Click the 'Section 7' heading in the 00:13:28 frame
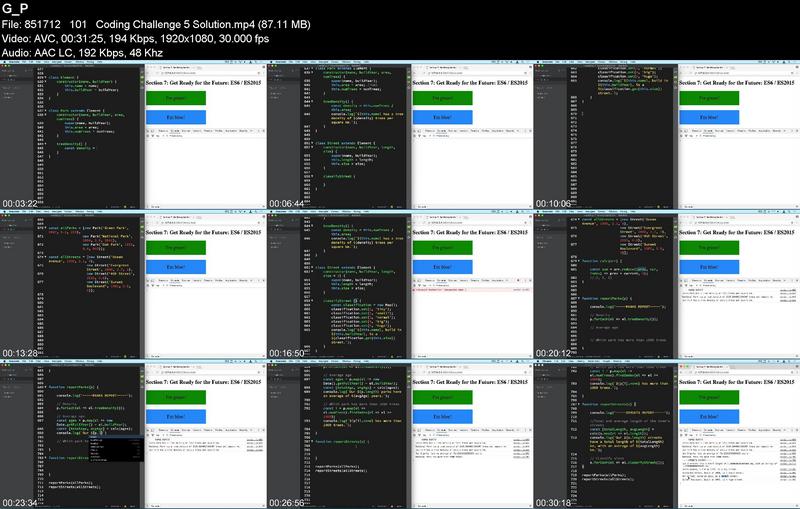 click(x=204, y=233)
